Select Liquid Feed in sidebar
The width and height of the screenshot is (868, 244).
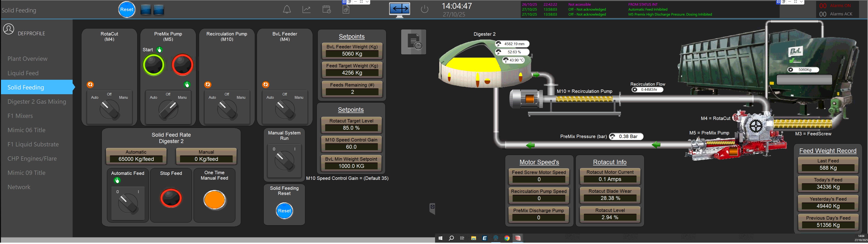pos(23,73)
